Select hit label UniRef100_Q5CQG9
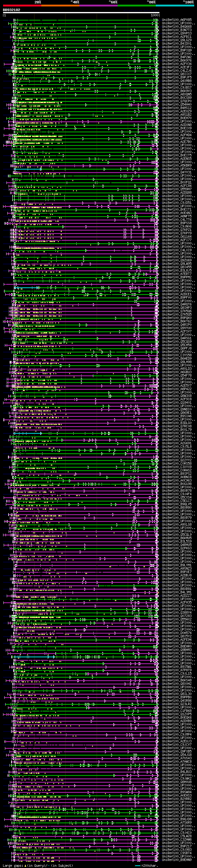The height and width of the screenshot is (868, 197). pos(177,341)
